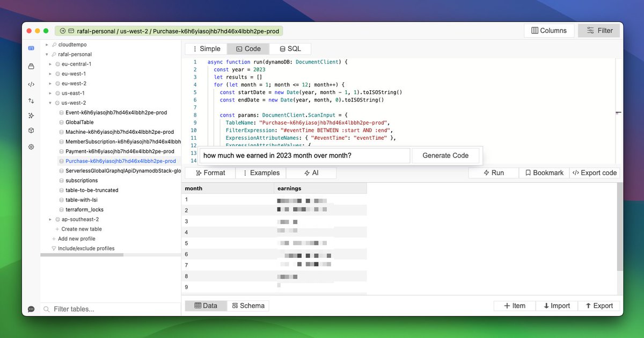Image resolution: width=644 pixels, height=338 pixels.
Task: Click globe icon next to eu-central-1
Action: 57,64
